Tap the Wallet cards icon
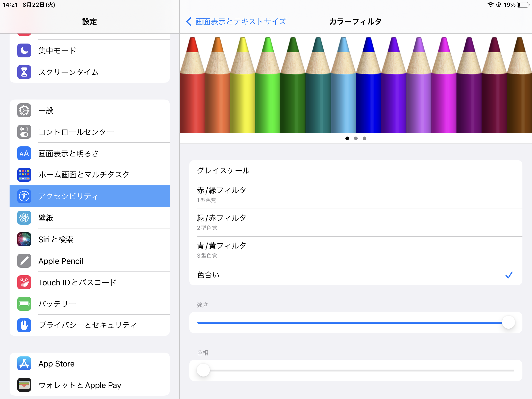Image resolution: width=532 pixels, height=399 pixels. (x=24, y=385)
